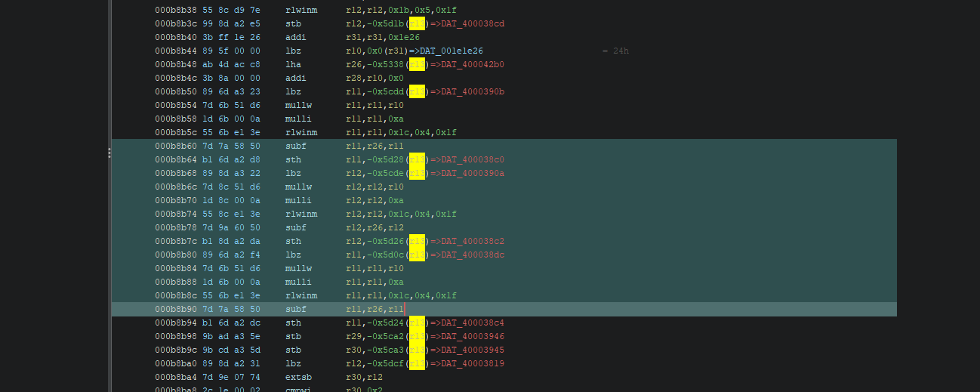Screen dimensions: 980x392
Task: Select the mullw mnemonic at 000b8b54
Action: [299, 106]
